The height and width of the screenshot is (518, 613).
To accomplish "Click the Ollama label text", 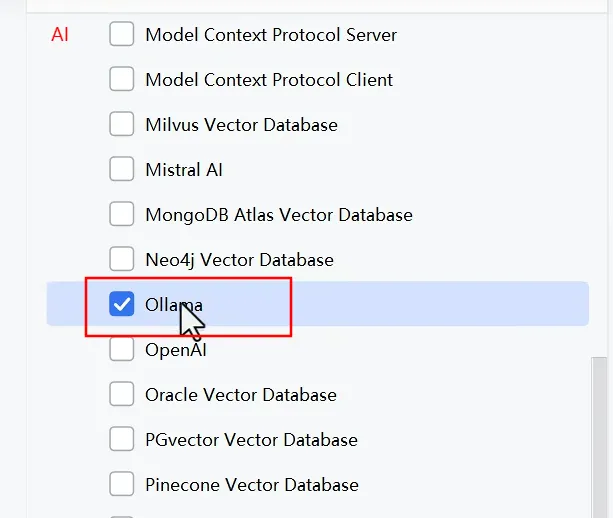I will (x=174, y=305).
